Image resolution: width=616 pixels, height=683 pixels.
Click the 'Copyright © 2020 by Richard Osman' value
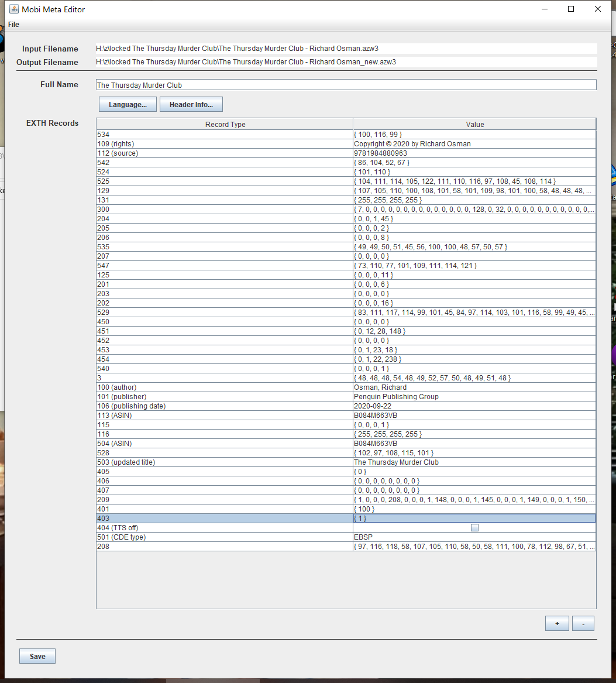coord(412,144)
